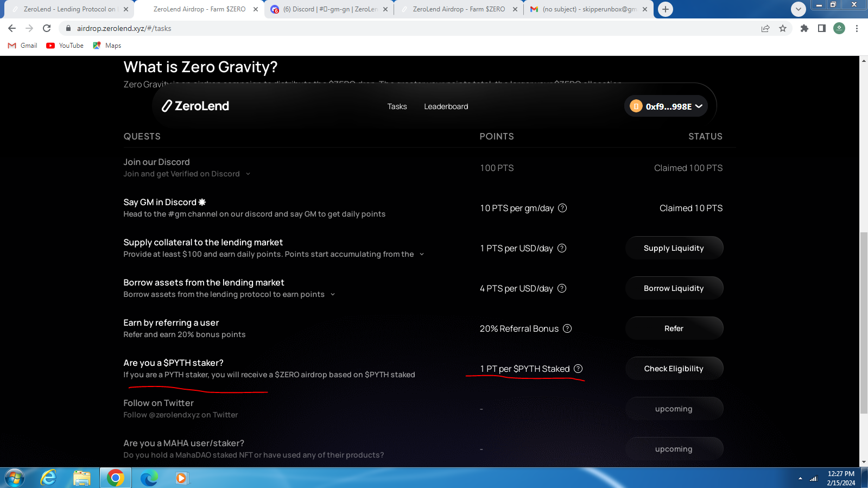The height and width of the screenshot is (488, 868).
Task: Show info for 20% Referral Bonus
Action: coord(567,328)
